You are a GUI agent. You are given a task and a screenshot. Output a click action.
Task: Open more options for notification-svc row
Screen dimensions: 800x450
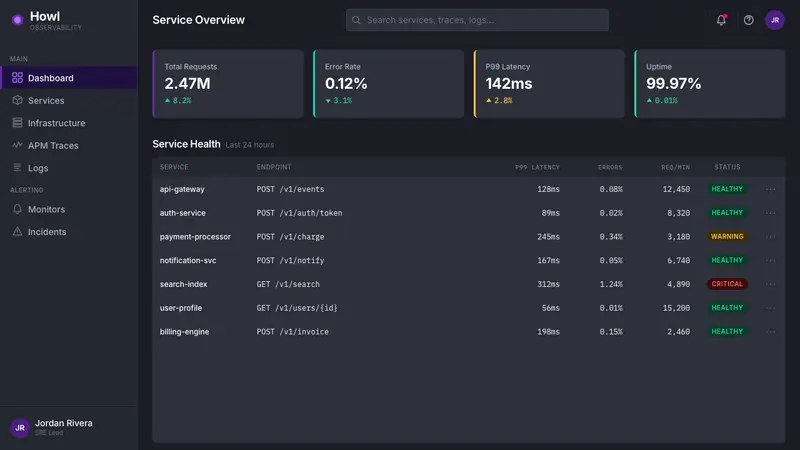[770, 260]
